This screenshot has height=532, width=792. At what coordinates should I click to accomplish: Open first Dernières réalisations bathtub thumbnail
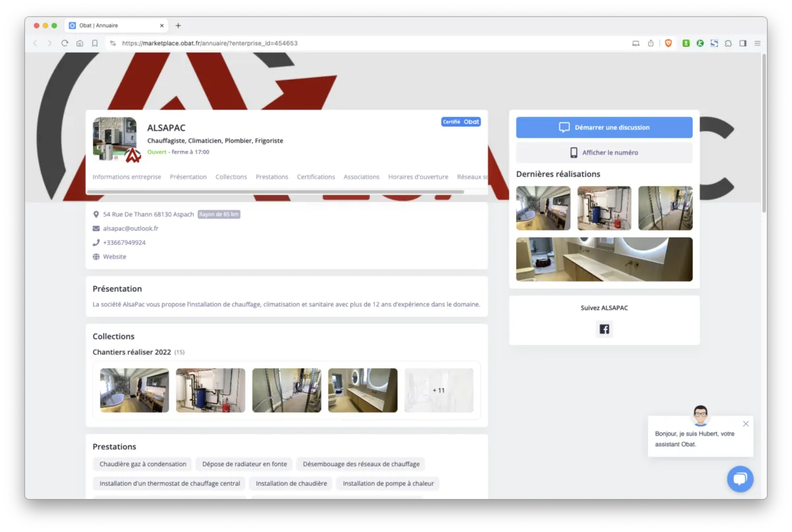543,208
